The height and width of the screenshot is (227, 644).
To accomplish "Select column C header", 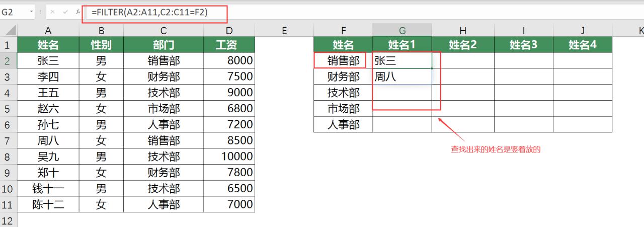I will 164,30.
